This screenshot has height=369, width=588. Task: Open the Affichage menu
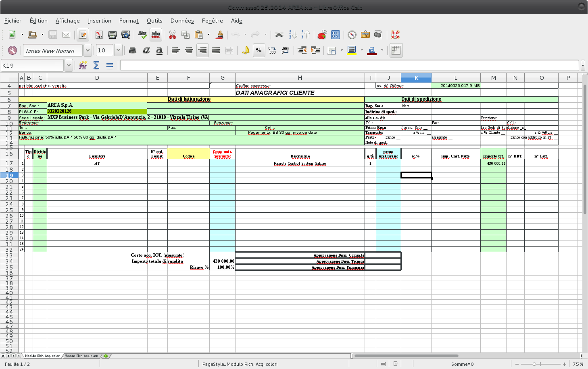point(68,21)
